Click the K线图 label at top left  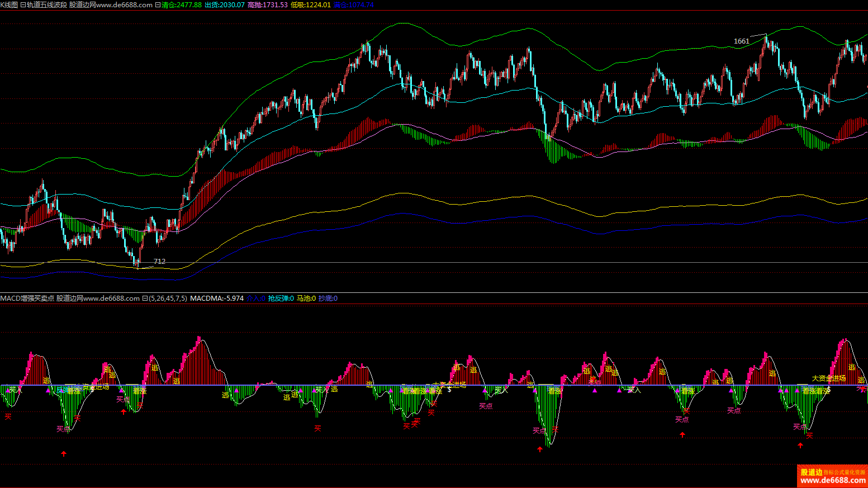click(9, 5)
